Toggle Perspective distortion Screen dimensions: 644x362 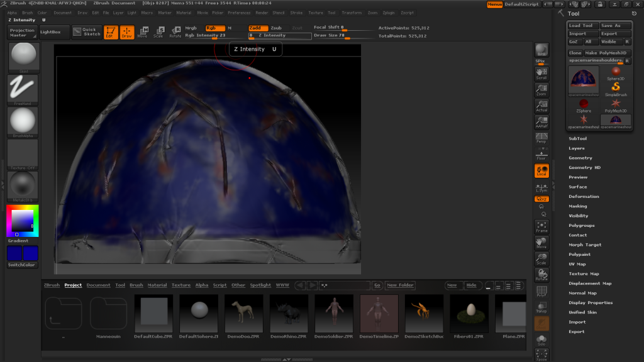point(541,138)
